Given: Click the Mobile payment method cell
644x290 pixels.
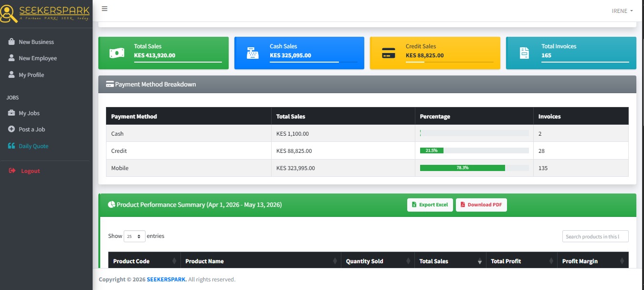Looking at the screenshot, I should [189, 168].
